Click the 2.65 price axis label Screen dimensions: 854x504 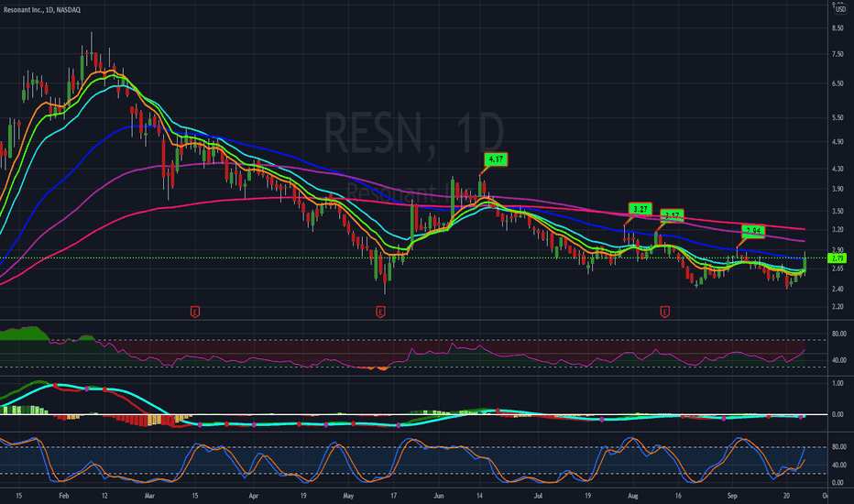838,268
